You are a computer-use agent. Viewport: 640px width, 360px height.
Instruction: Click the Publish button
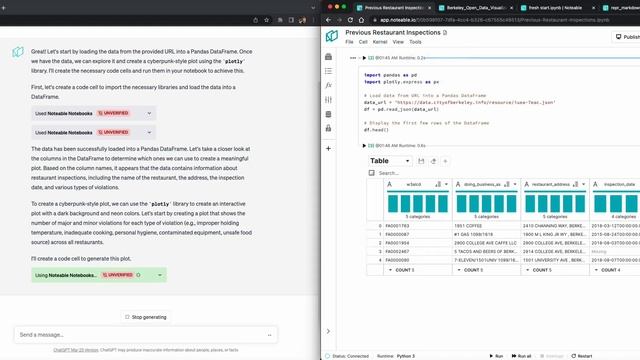click(627, 37)
